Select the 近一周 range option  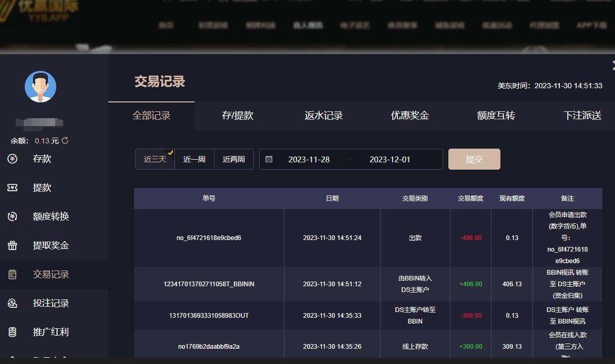click(x=194, y=159)
